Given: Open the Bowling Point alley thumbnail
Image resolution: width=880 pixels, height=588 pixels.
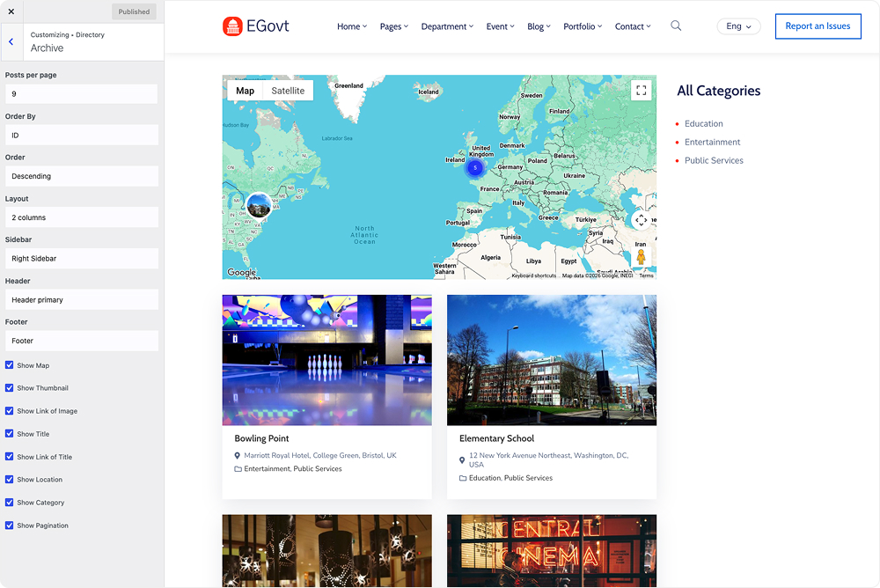Looking at the screenshot, I should click(327, 360).
